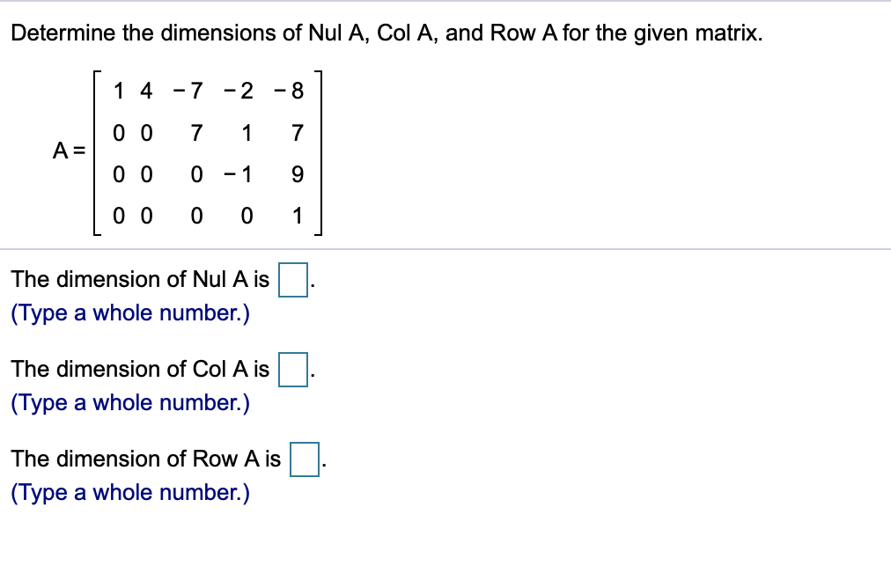891x588 pixels.
Task: Click the phrase The dimension of Row A is
Action: coord(144,458)
